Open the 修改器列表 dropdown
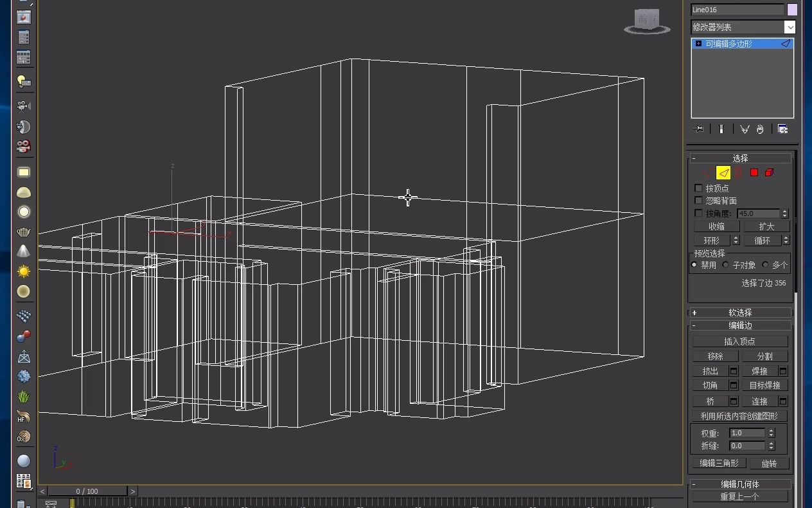Screen dimensions: 812x508 click(791, 26)
